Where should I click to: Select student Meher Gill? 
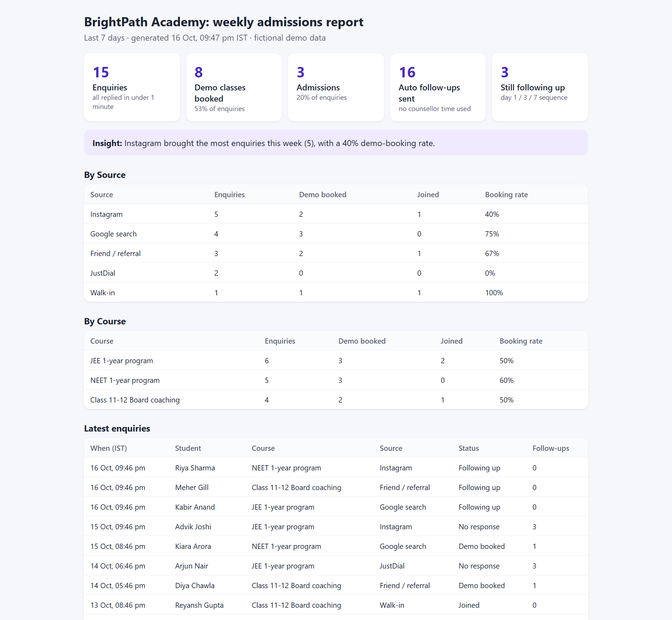pyautogui.click(x=192, y=487)
